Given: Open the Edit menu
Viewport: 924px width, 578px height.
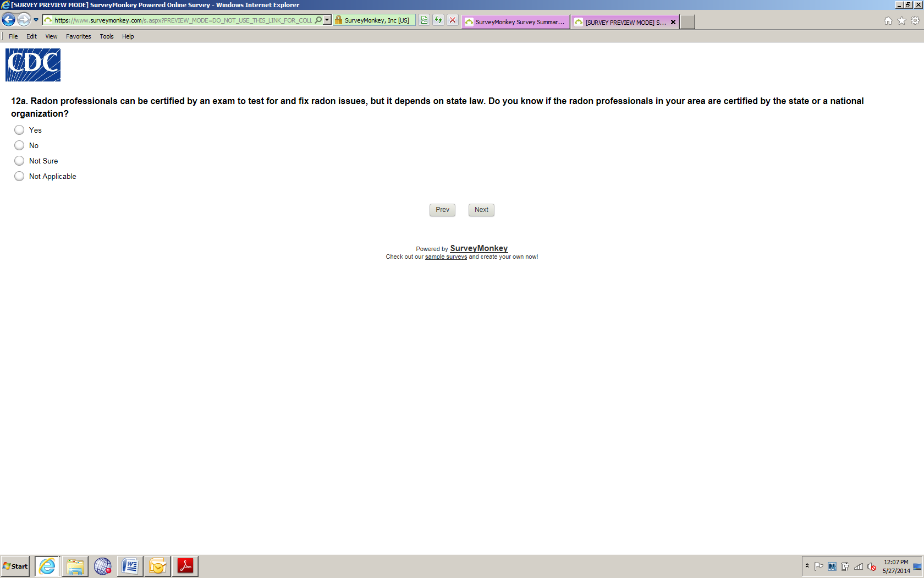Looking at the screenshot, I should point(31,36).
